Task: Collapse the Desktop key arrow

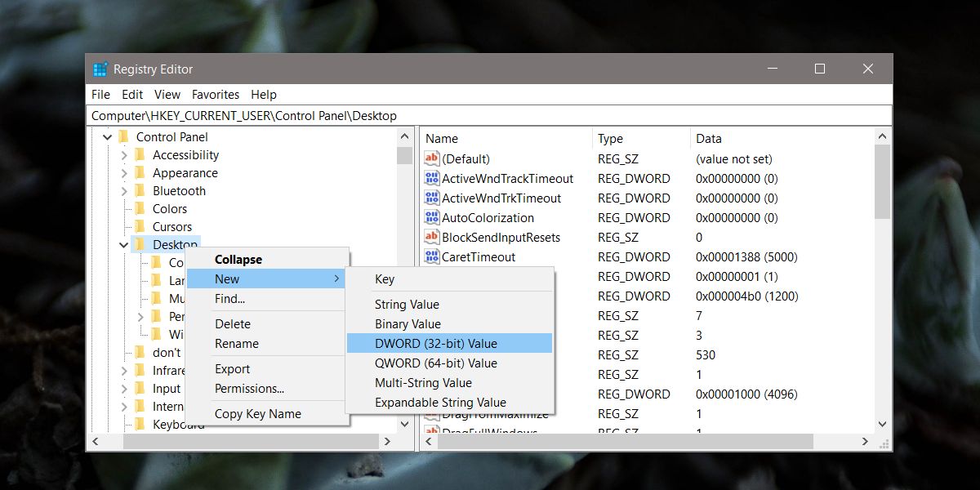Action: tap(123, 244)
